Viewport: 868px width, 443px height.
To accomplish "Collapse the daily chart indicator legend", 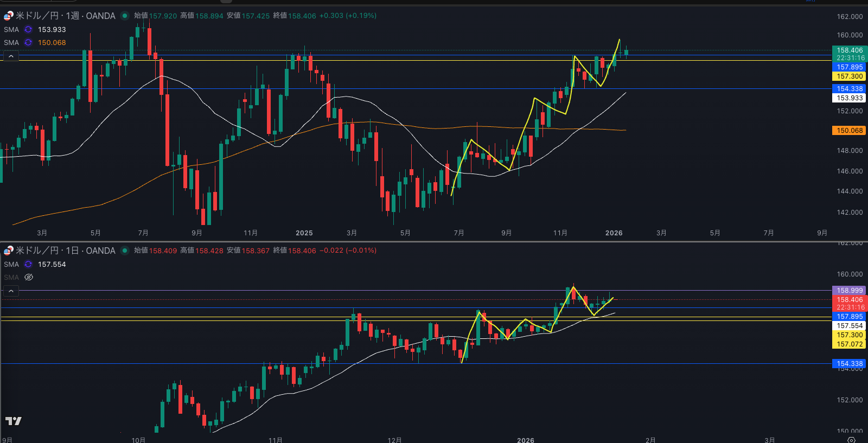I will pyautogui.click(x=11, y=291).
